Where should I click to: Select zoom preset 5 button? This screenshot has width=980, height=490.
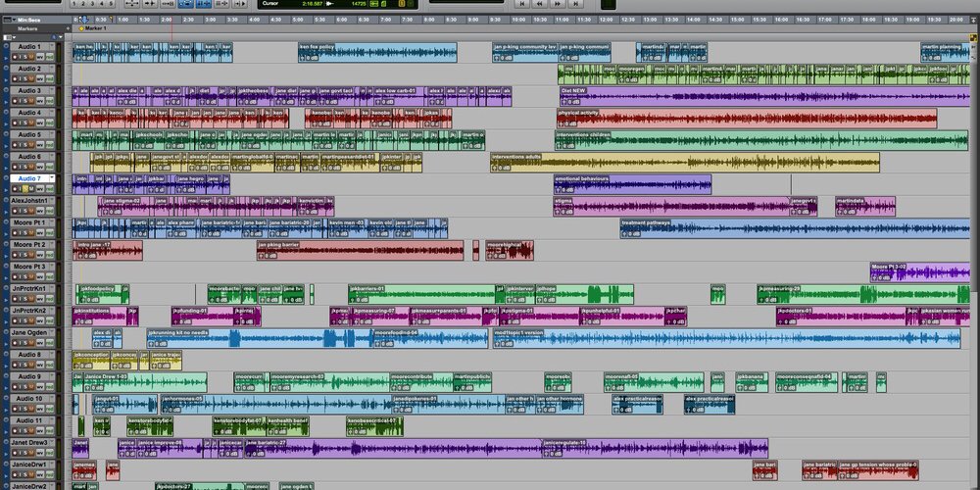(x=111, y=4)
